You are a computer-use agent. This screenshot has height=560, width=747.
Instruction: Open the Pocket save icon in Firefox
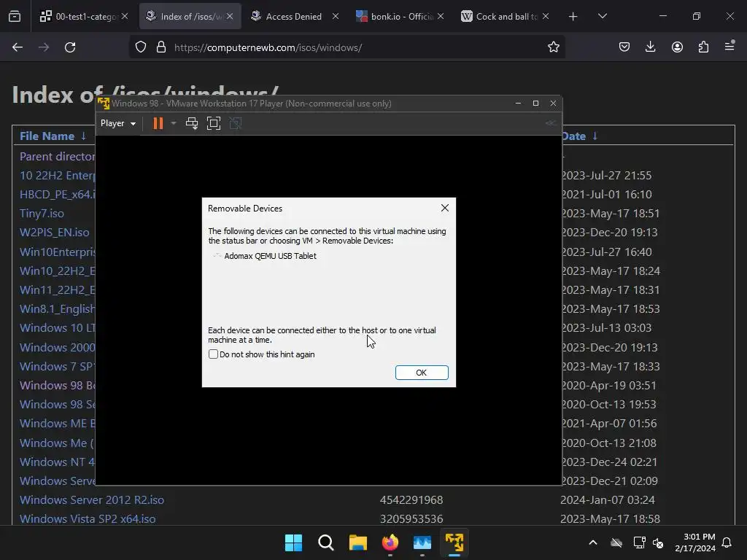[624, 47]
